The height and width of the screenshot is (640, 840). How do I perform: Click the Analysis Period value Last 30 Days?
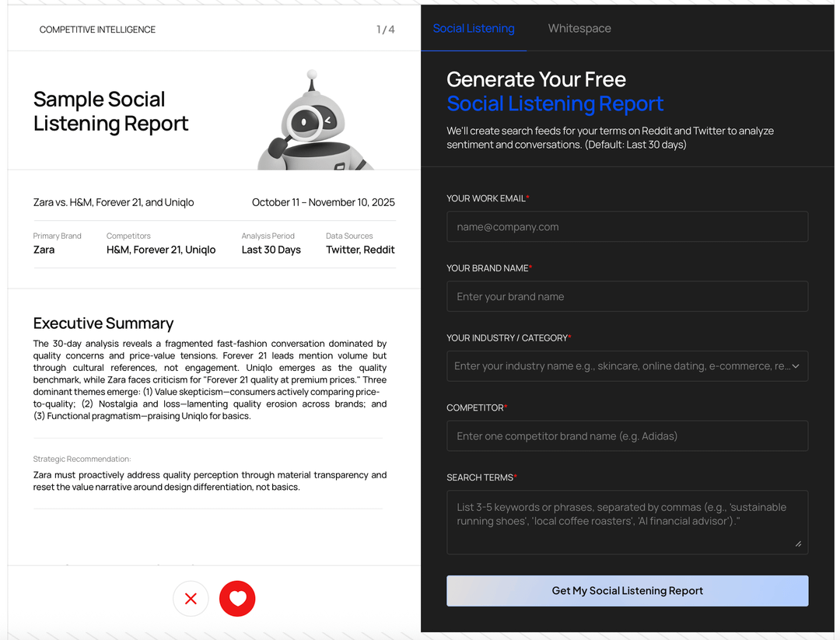(x=271, y=250)
